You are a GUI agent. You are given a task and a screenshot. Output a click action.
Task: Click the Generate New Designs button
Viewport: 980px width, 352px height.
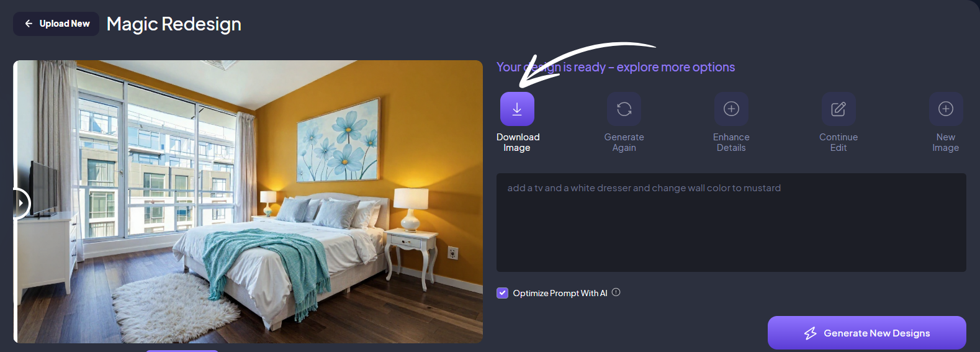click(866, 333)
